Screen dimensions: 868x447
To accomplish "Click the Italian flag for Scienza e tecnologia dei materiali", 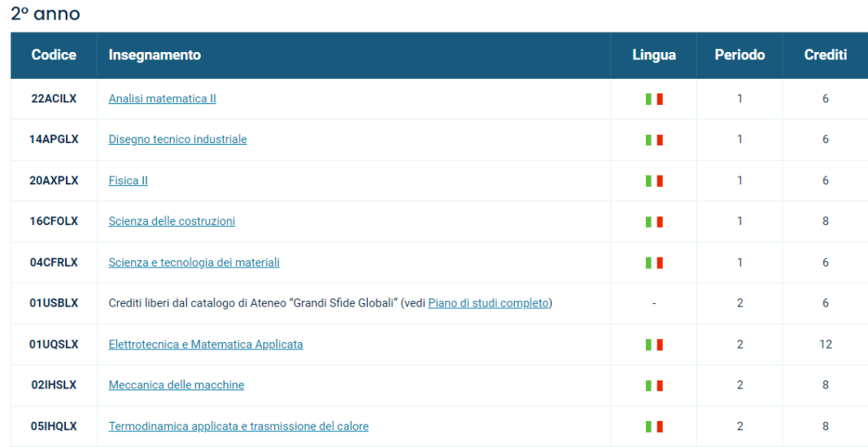I will (654, 263).
